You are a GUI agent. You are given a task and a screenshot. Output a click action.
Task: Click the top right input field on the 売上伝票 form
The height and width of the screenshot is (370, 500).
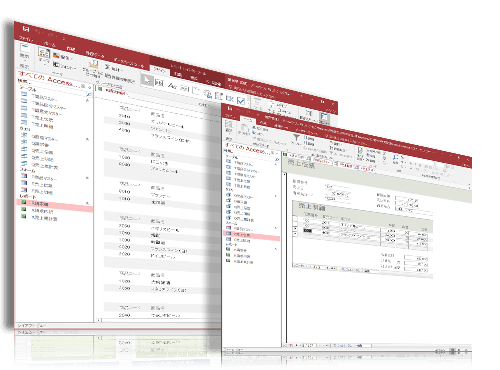pyautogui.click(x=407, y=199)
